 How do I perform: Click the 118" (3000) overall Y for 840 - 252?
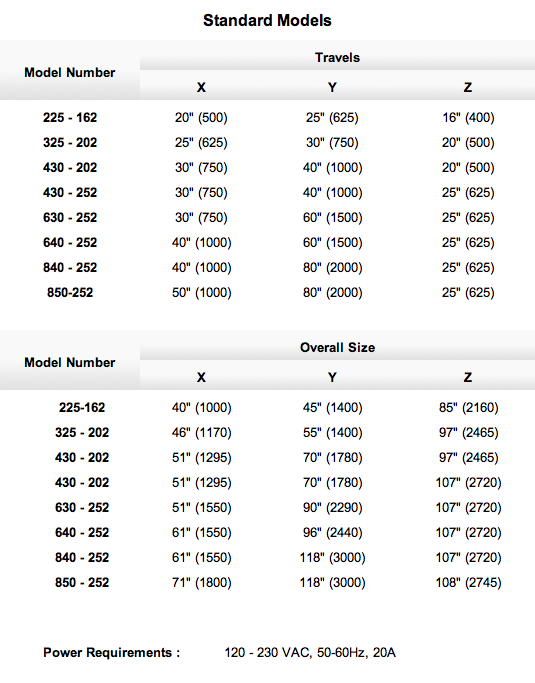[x=332, y=558]
